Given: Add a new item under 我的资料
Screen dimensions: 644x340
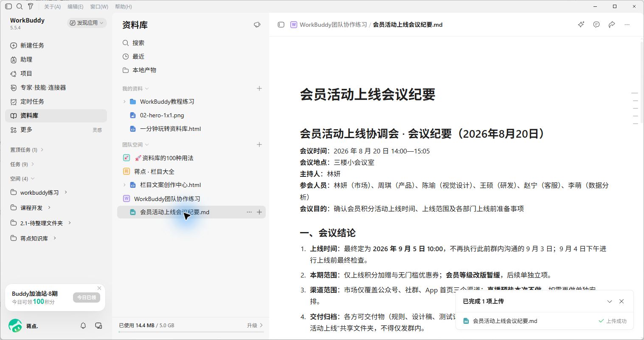Looking at the screenshot, I should pos(259,88).
